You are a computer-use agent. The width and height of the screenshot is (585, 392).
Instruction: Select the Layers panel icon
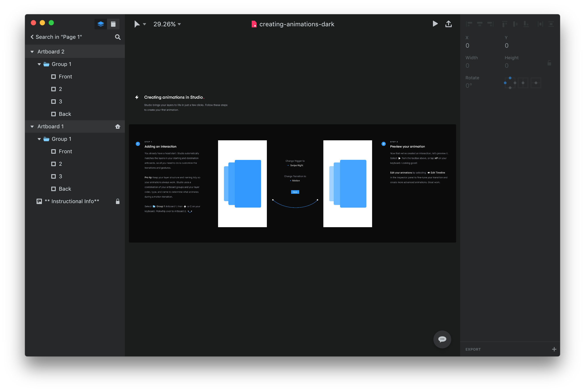[101, 24]
